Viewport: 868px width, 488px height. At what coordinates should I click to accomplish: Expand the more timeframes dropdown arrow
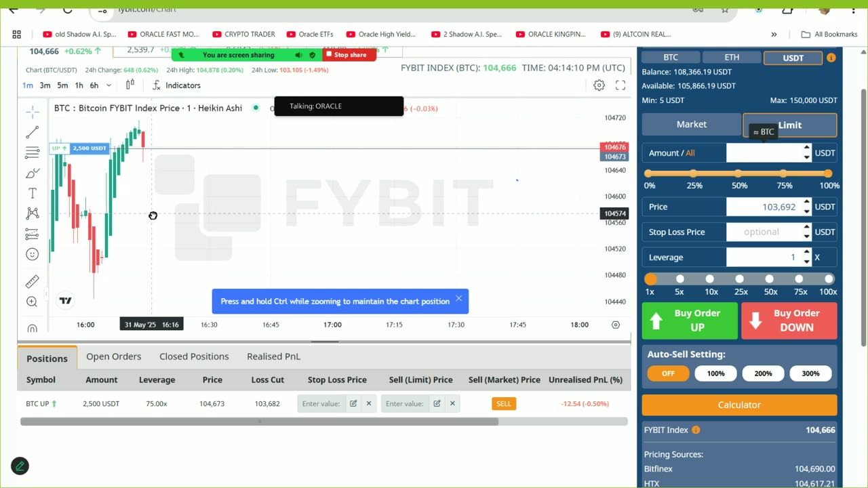[x=110, y=85]
